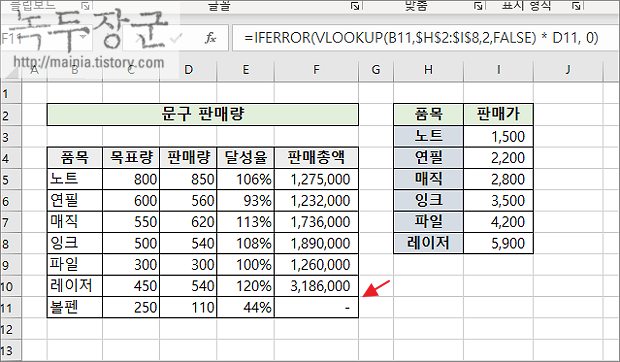
Task: Select price cell 2,800
Action: (x=498, y=179)
